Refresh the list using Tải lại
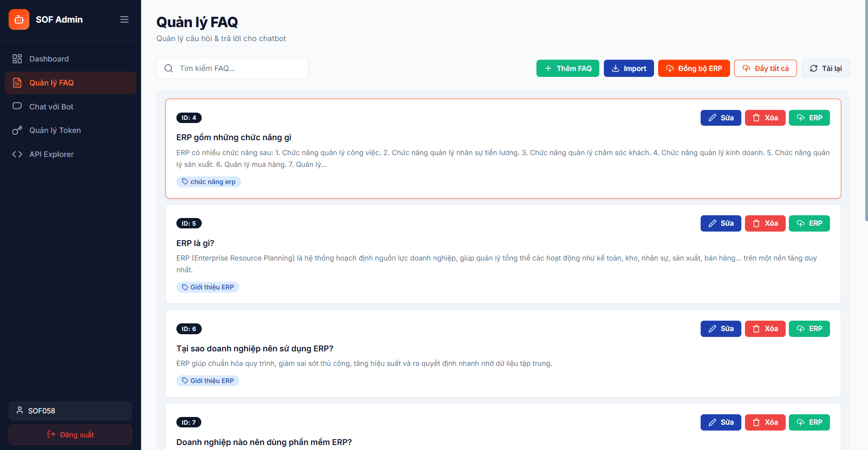 point(825,68)
